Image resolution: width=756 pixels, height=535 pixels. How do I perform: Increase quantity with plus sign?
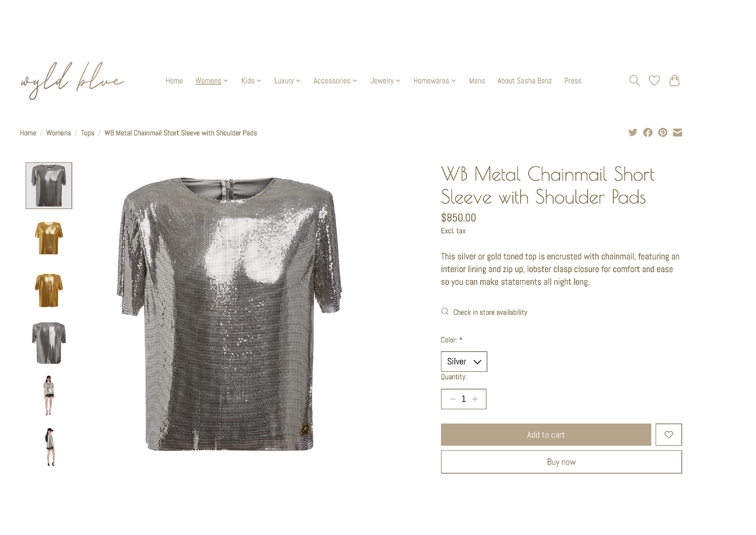pos(475,399)
